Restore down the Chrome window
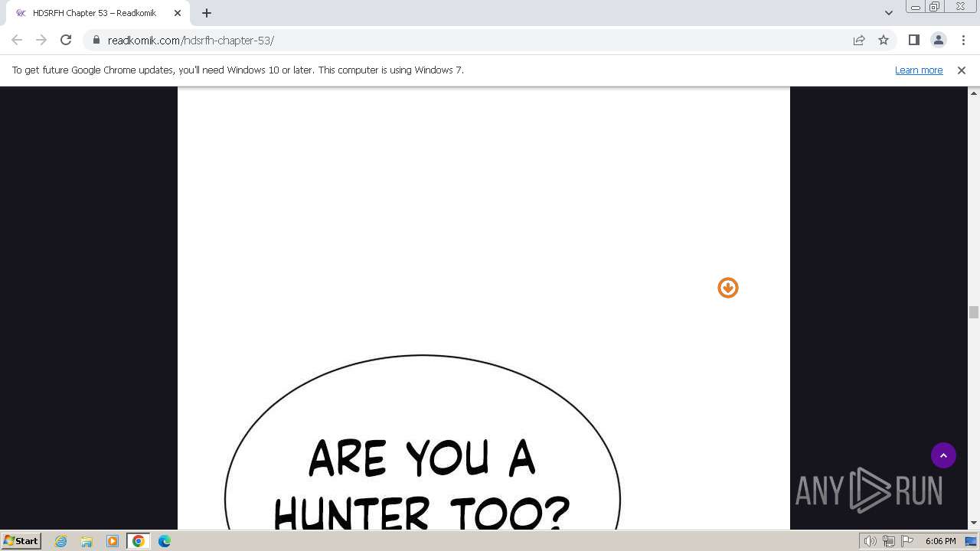The width and height of the screenshot is (980, 551). tap(935, 7)
